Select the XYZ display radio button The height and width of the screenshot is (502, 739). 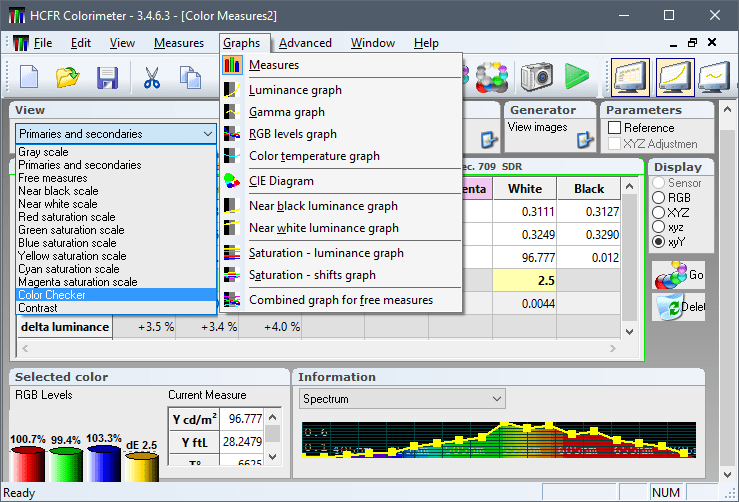point(658,213)
